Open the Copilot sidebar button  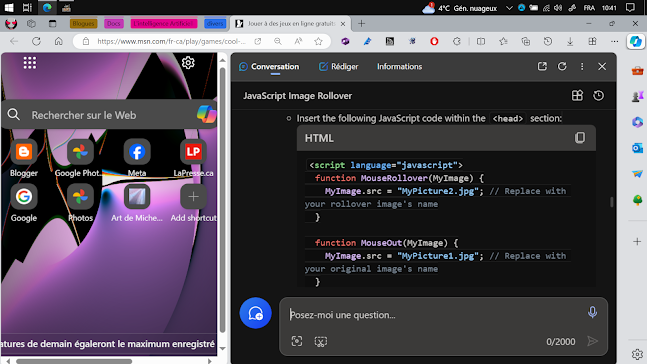click(x=636, y=41)
